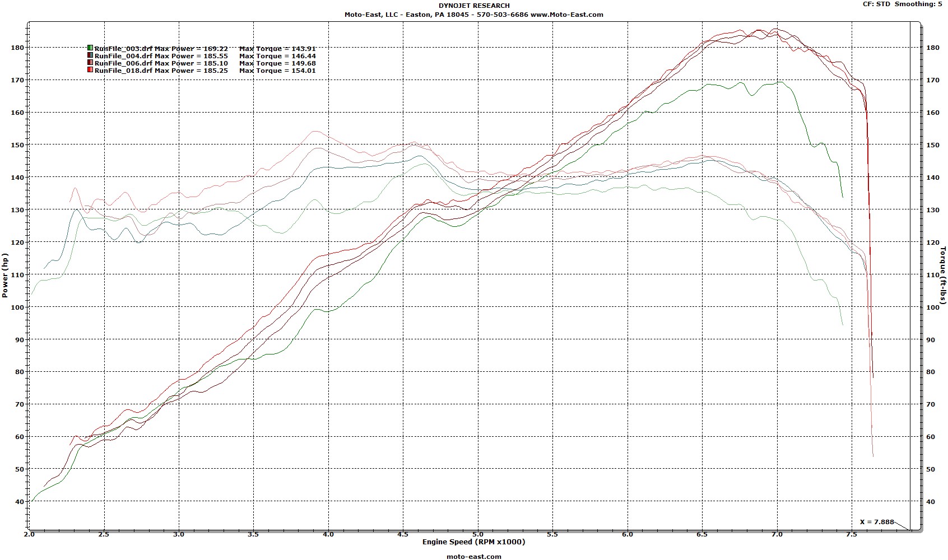948x560 pixels.
Task: Click the X = 7.888 cursor readout
Action: coord(877,522)
